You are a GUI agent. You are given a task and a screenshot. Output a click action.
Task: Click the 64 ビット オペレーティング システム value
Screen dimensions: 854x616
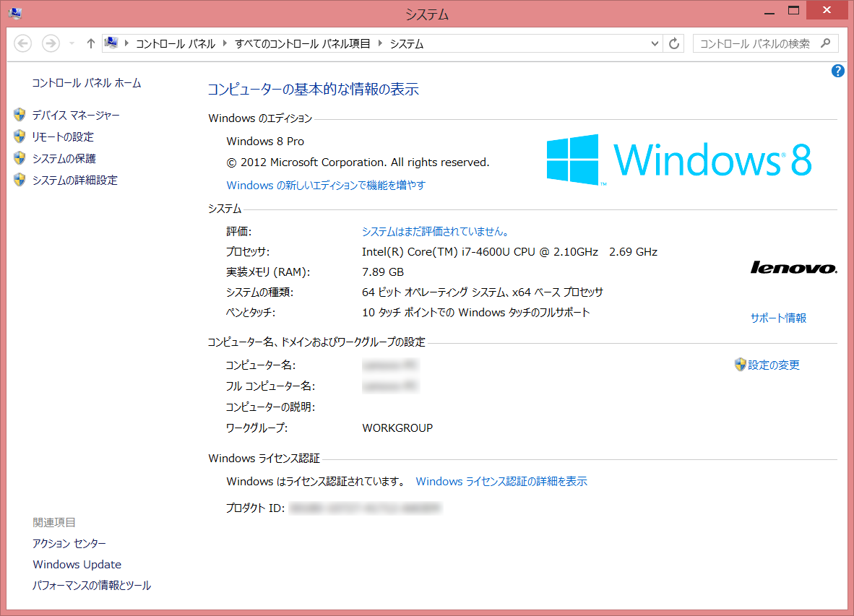[x=483, y=292]
